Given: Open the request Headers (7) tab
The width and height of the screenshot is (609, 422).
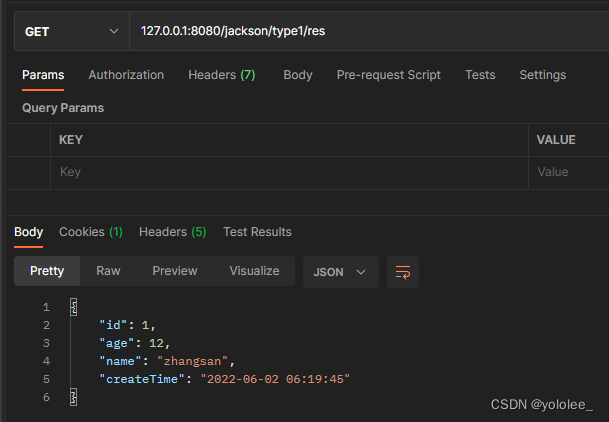Looking at the screenshot, I should [x=221, y=75].
